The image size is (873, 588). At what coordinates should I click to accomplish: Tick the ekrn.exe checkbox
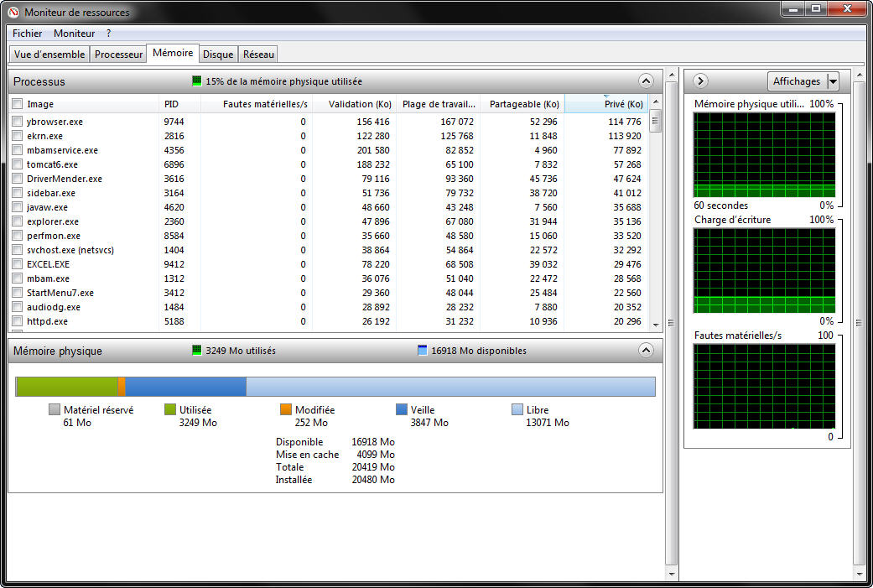18,136
